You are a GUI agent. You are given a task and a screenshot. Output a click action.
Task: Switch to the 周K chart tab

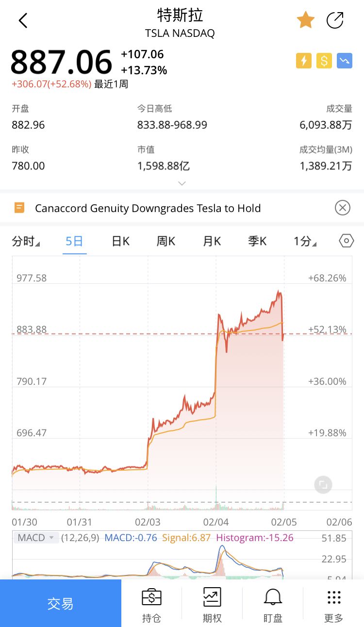point(165,241)
